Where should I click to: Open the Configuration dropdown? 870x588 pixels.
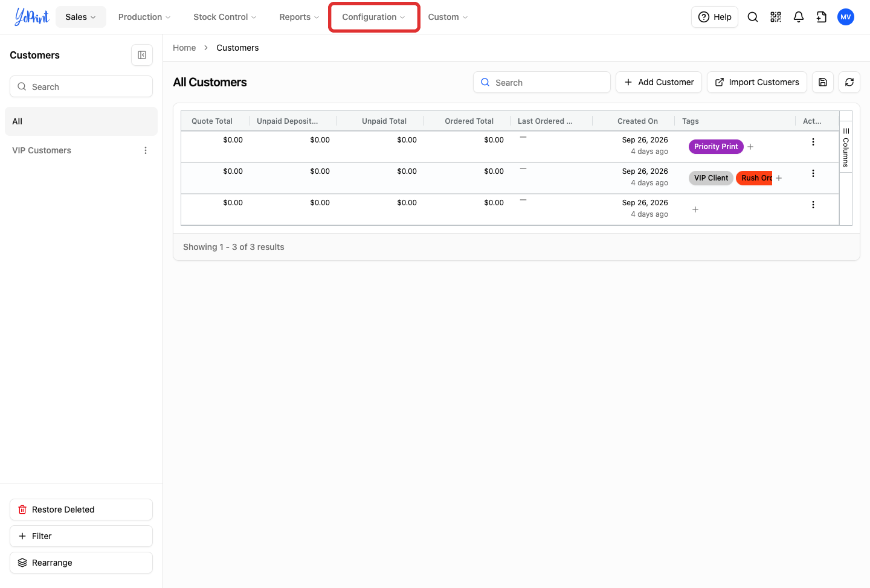click(x=374, y=17)
